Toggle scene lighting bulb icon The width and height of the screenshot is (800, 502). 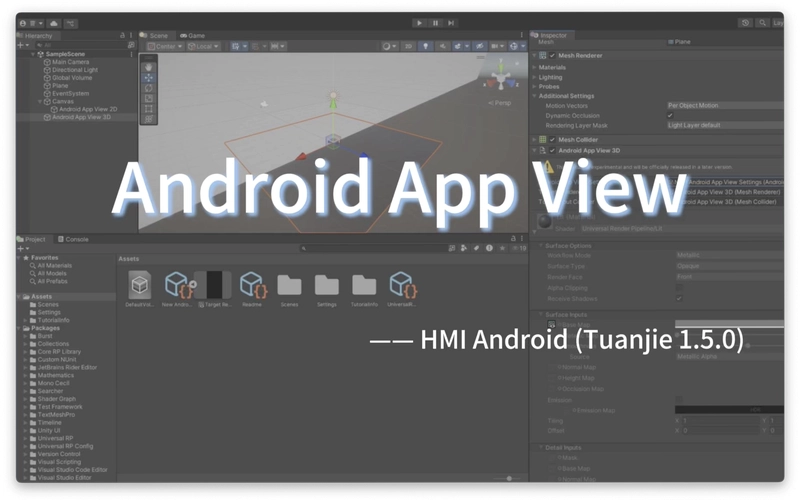pyautogui.click(x=426, y=46)
